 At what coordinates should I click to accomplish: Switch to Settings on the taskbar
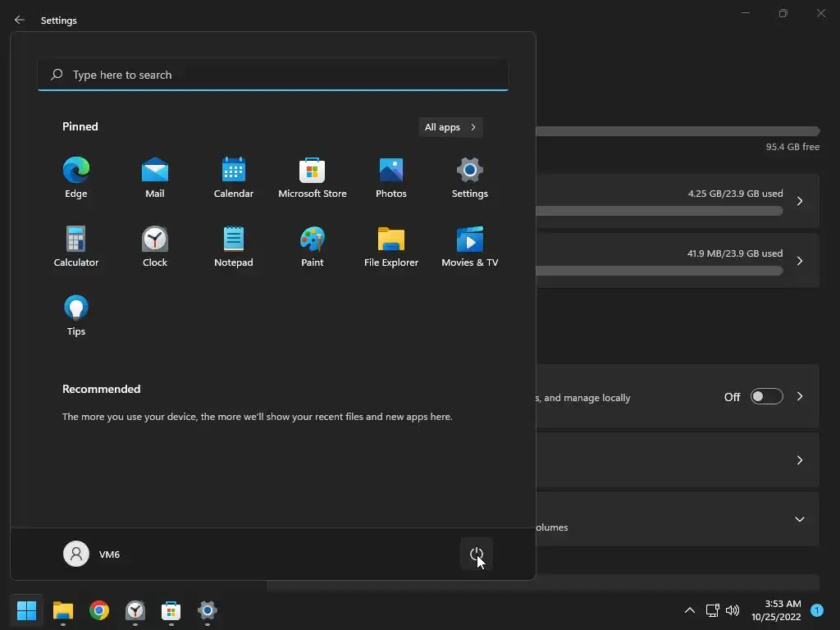[208, 610]
